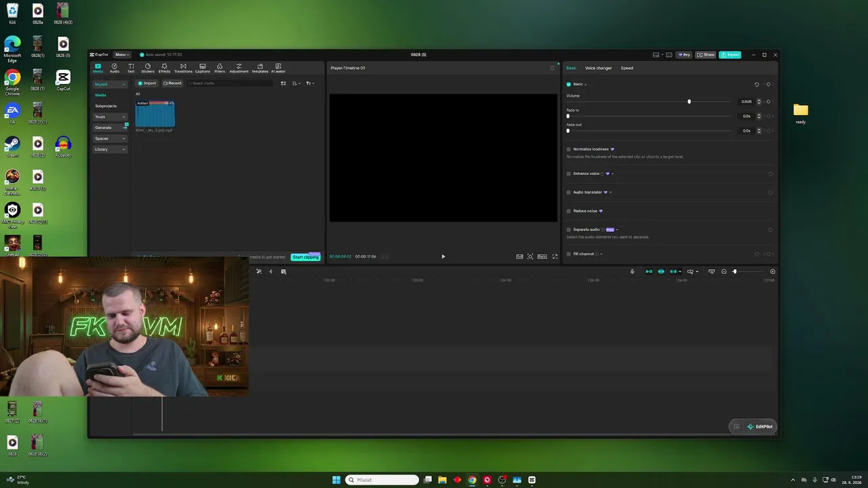Click the media grid view icon

(x=283, y=83)
